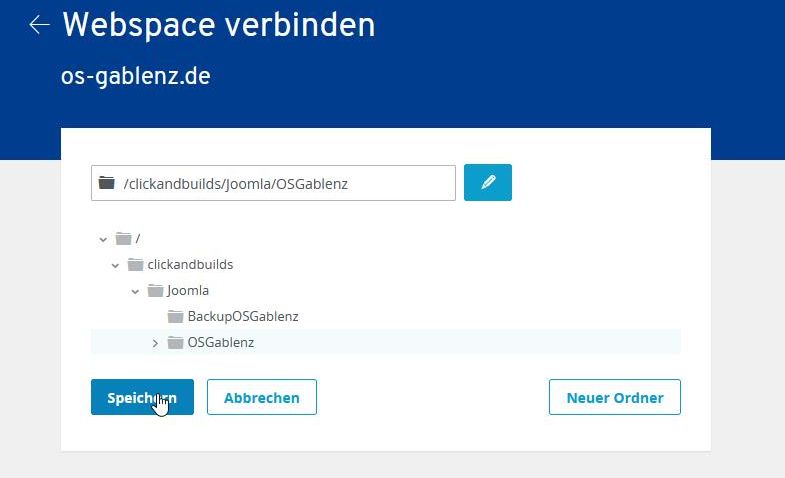Select the BackupOSGablenz folder name
Screen dimensions: 785x478
(x=243, y=317)
